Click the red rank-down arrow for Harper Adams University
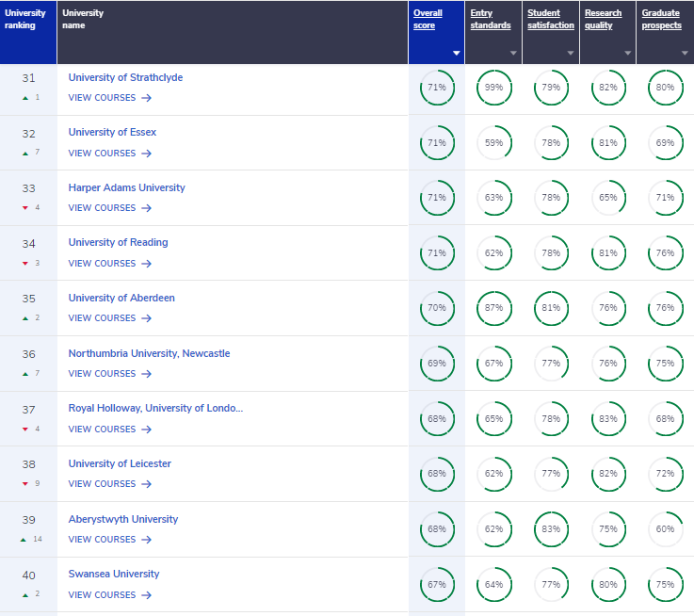 click(25, 207)
